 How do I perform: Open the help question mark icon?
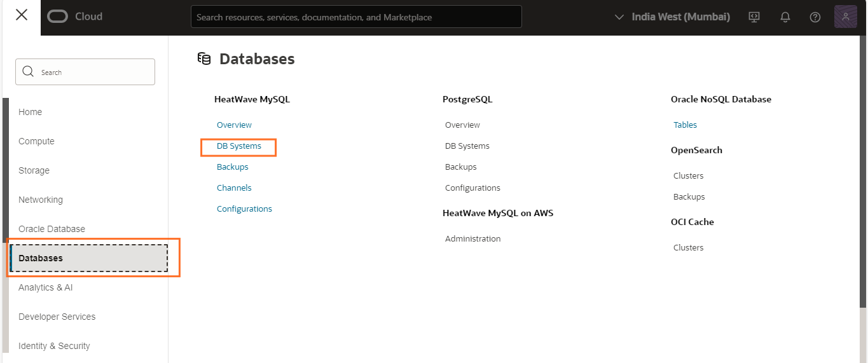[815, 17]
